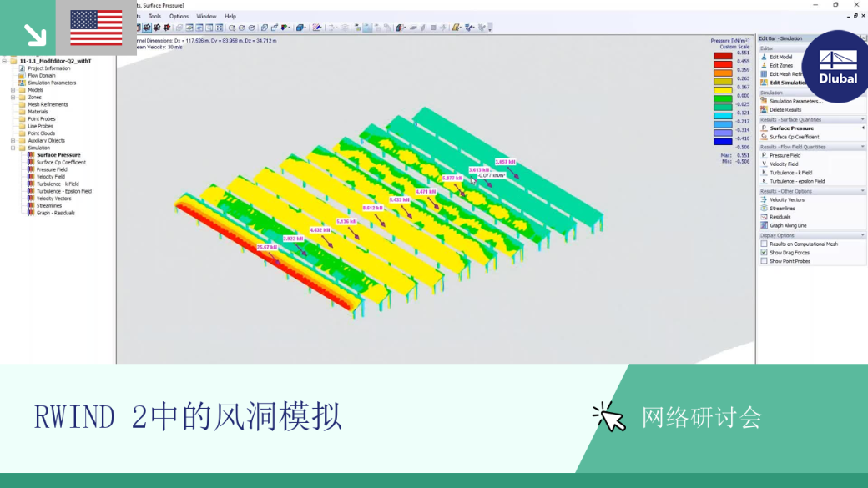The image size is (868, 488).
Task: Uncheck the Show Drag Forces checkbox
Action: 764,252
